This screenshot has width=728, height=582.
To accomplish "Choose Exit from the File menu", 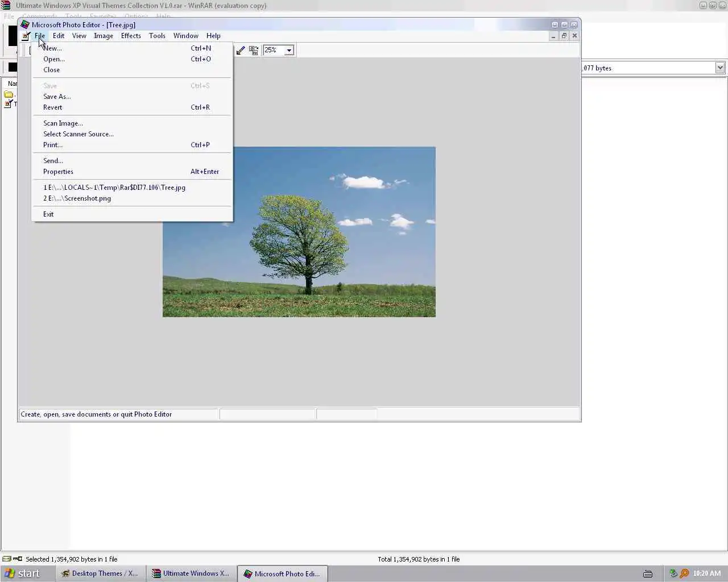I will coord(132,214).
